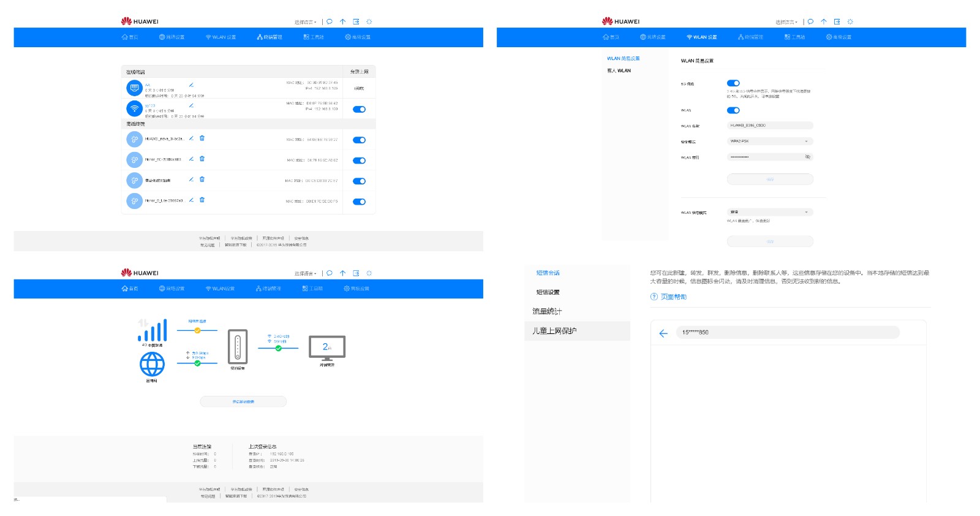Switch to 客人 WLAN in the sidebar
This screenshot has width=980, height=516.
pos(619,71)
